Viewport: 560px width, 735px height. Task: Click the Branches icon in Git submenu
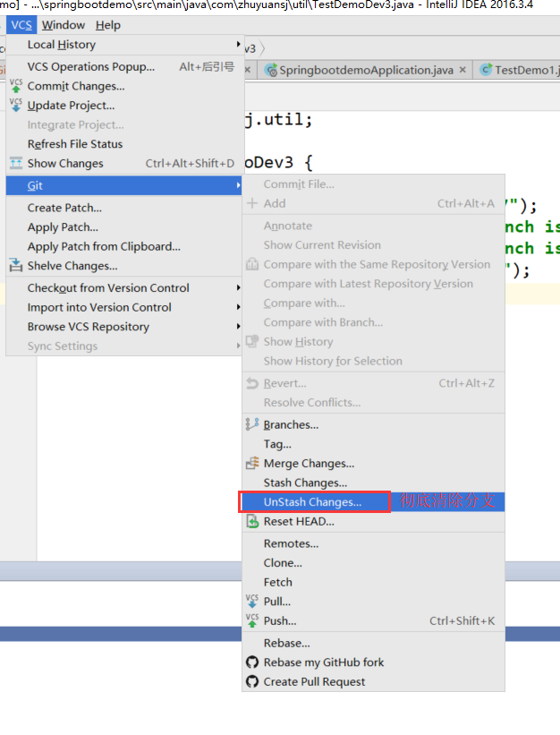click(x=252, y=424)
